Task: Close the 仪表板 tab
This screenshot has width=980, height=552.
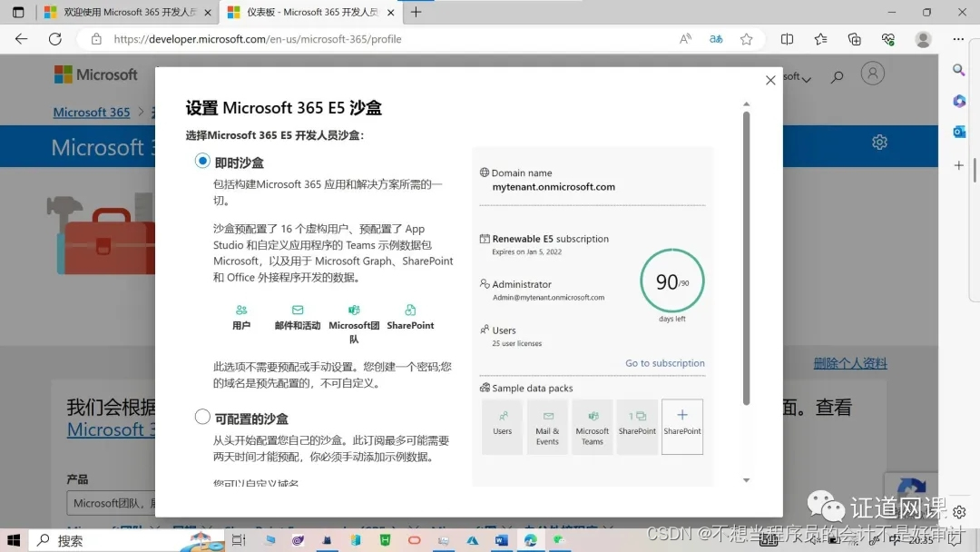Action: [390, 12]
